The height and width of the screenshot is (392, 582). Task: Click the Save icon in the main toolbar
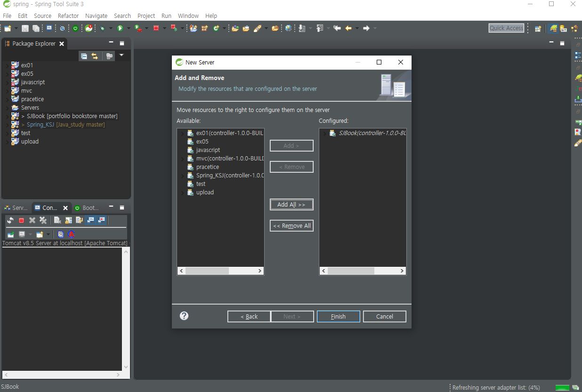25,28
